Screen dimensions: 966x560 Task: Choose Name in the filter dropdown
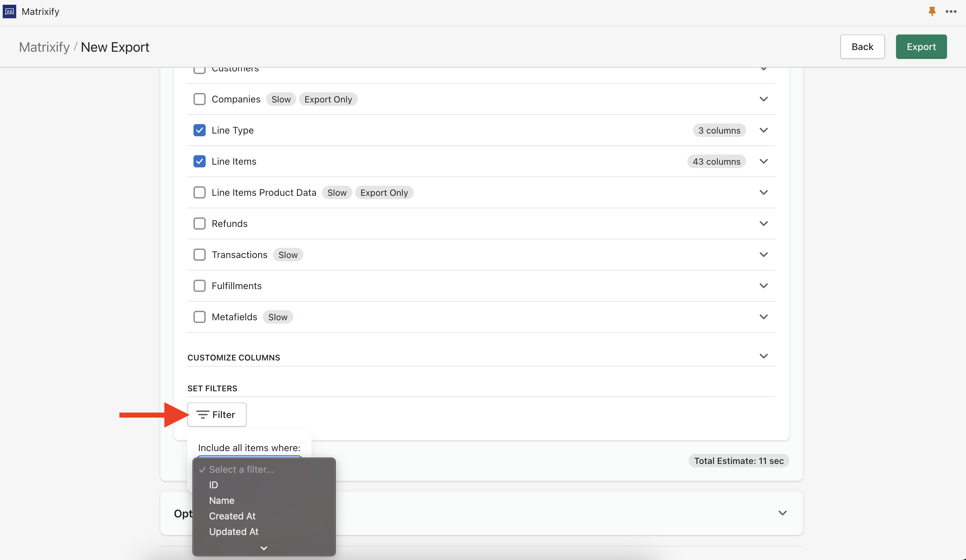[x=222, y=500]
